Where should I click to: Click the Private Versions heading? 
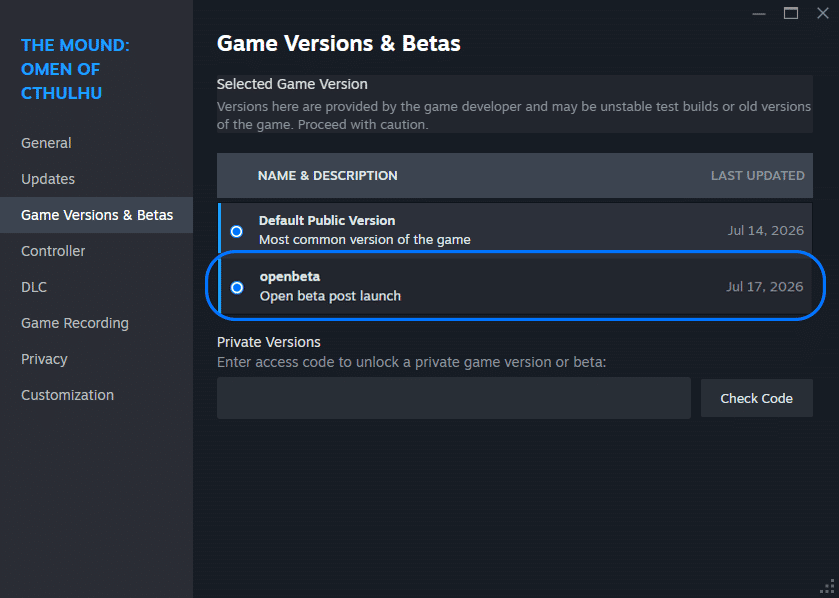coord(269,342)
